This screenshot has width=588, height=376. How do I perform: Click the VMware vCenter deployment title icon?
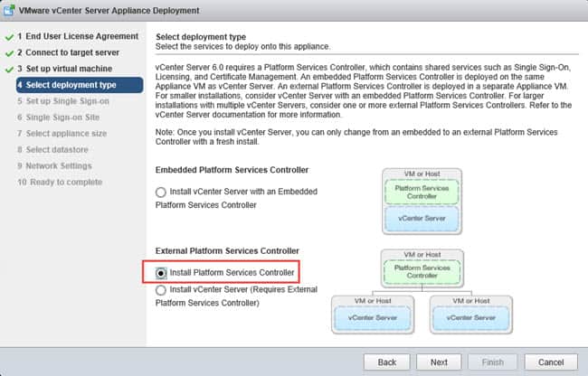pyautogui.click(x=9, y=10)
